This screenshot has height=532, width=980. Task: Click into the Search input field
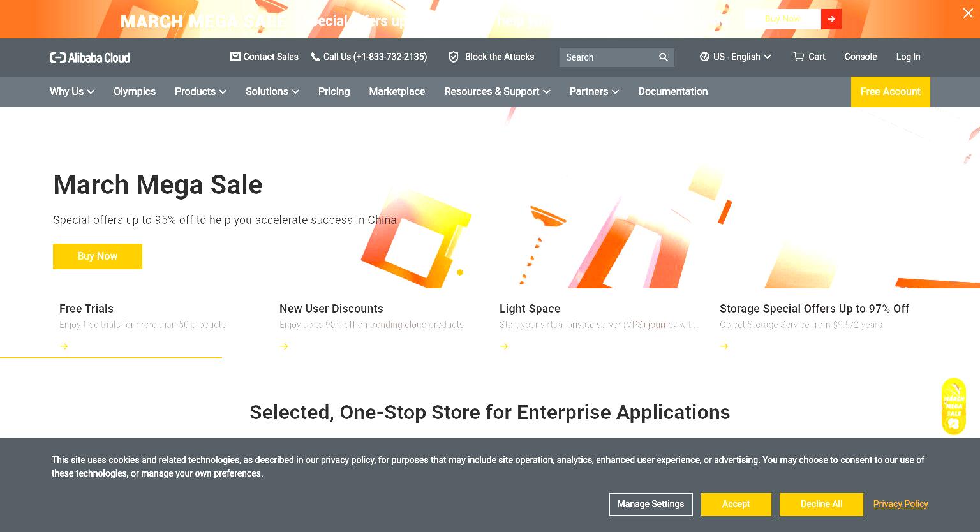(609, 57)
